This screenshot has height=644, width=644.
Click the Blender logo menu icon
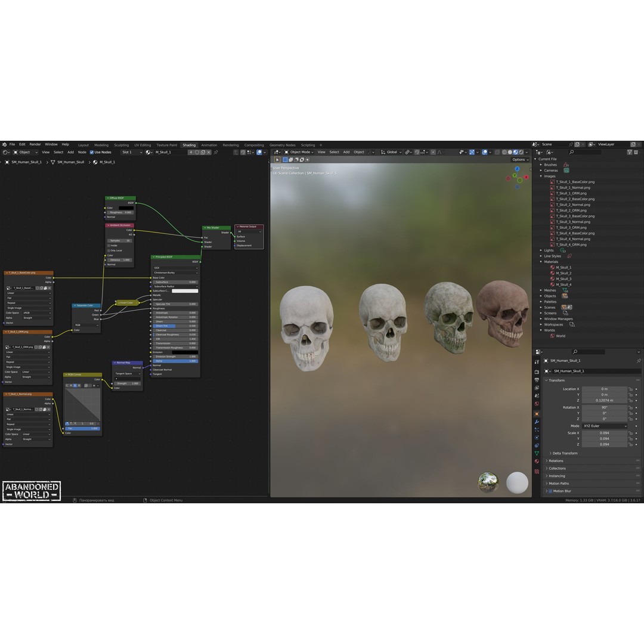pyautogui.click(x=5, y=144)
